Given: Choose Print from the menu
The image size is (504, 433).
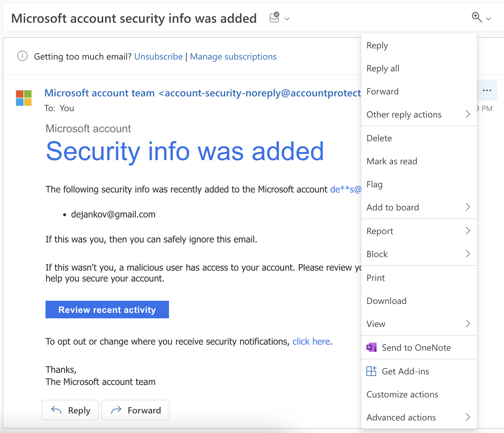Looking at the screenshot, I should tap(376, 278).
